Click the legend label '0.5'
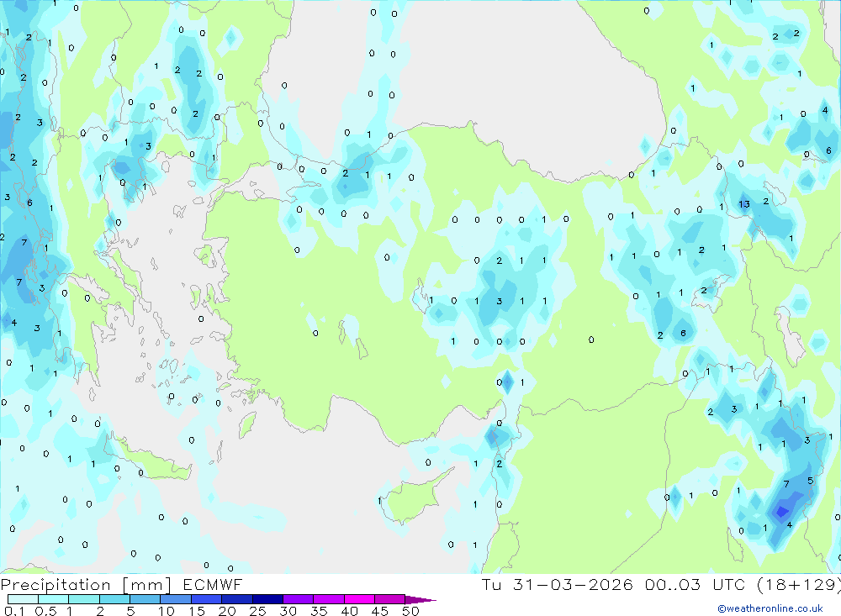 click(45, 611)
